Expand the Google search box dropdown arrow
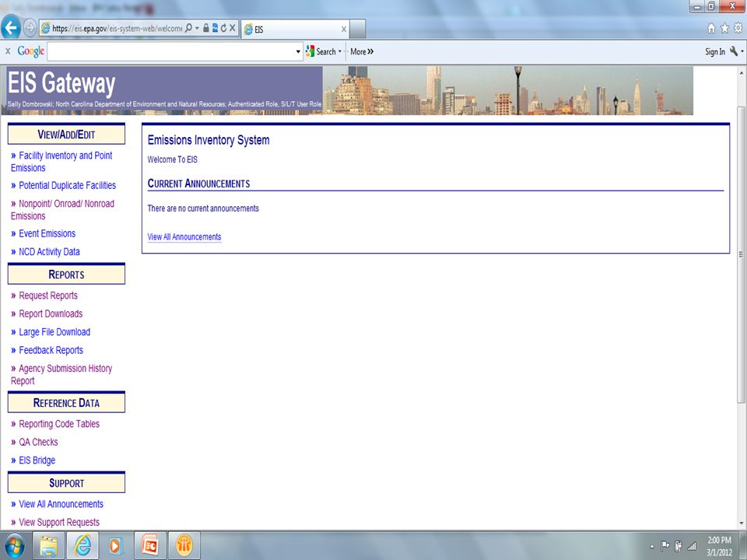Image resolution: width=747 pixels, height=560 pixels. 298,51
